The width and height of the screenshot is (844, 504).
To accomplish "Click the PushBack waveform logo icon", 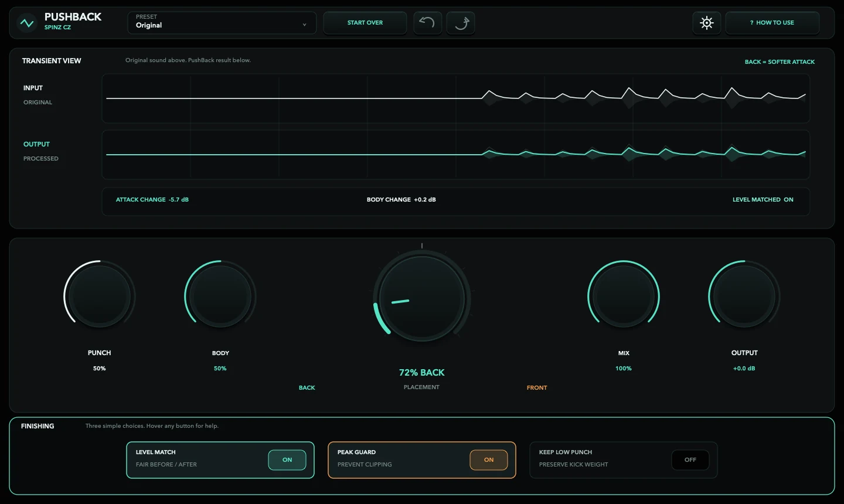I will pos(27,23).
